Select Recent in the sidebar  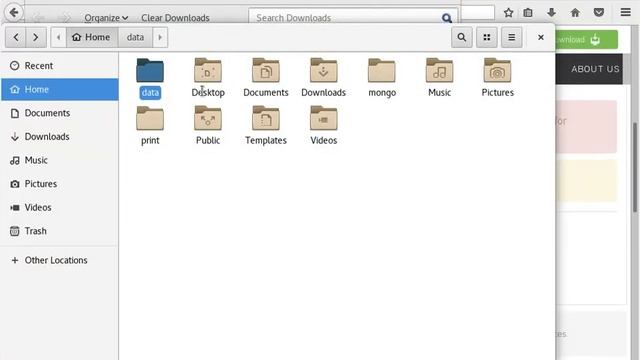(x=60, y=66)
